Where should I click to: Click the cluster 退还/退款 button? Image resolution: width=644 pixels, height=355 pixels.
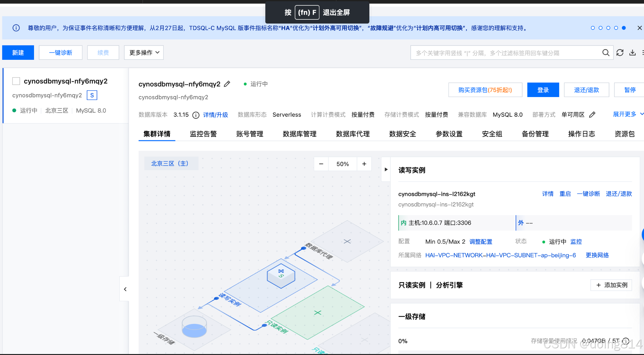587,90
